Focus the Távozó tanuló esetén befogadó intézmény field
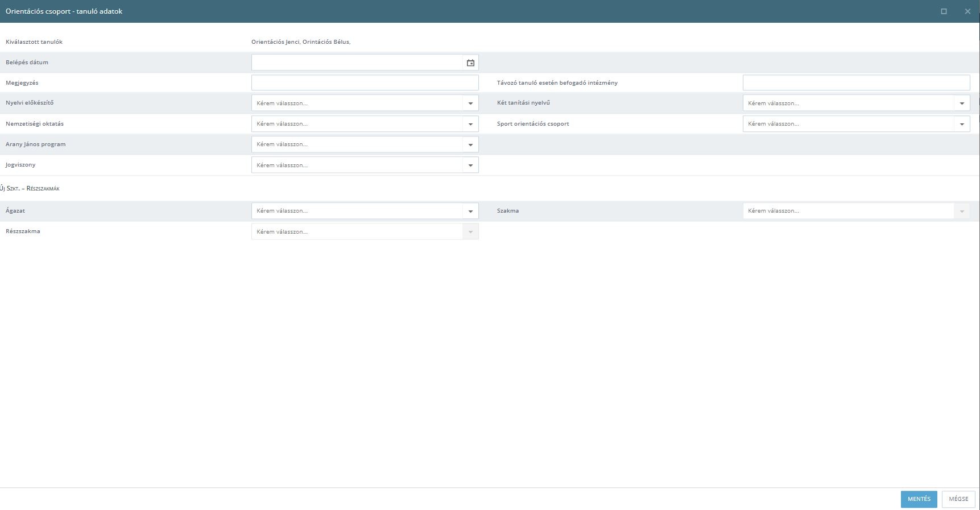The height and width of the screenshot is (510, 980). point(856,83)
